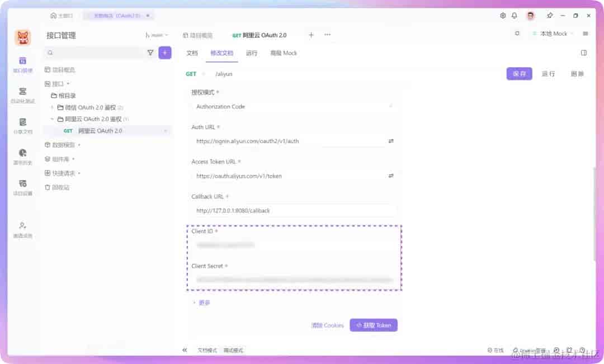The width and height of the screenshot is (604, 364).
Task: Open the user avatar menu
Action: [530, 16]
